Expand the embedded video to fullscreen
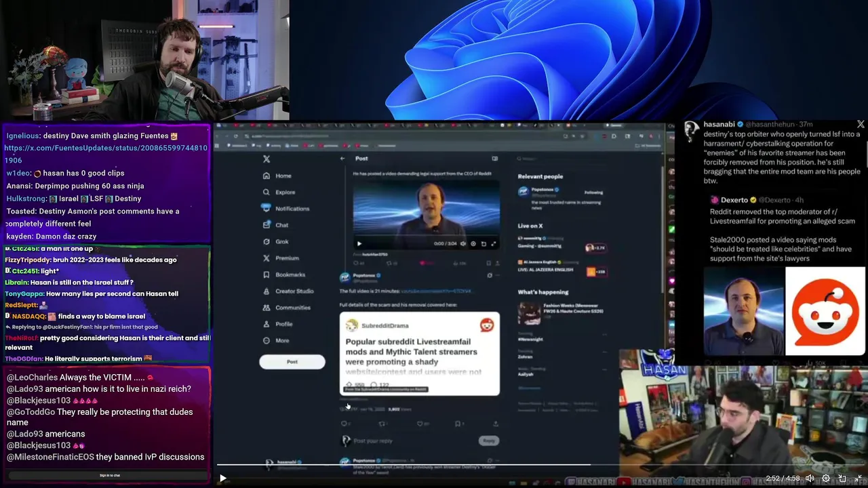 coord(493,244)
